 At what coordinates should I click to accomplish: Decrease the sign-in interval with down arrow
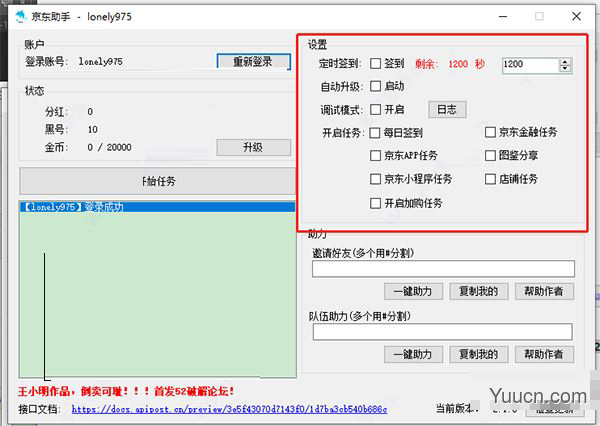click(565, 69)
